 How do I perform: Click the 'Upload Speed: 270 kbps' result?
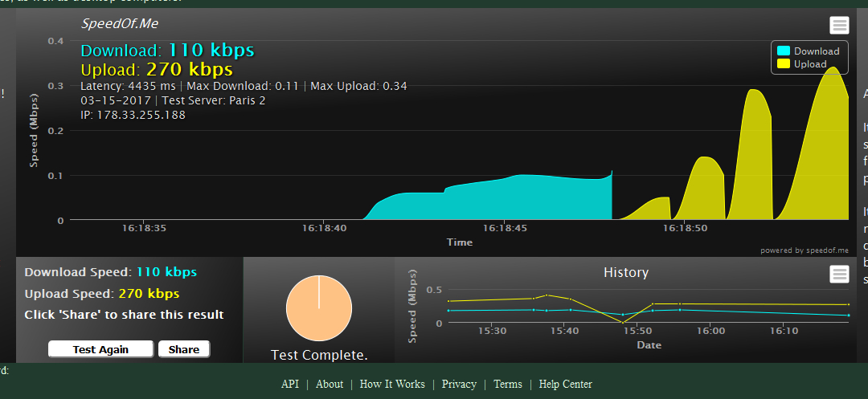click(x=102, y=294)
